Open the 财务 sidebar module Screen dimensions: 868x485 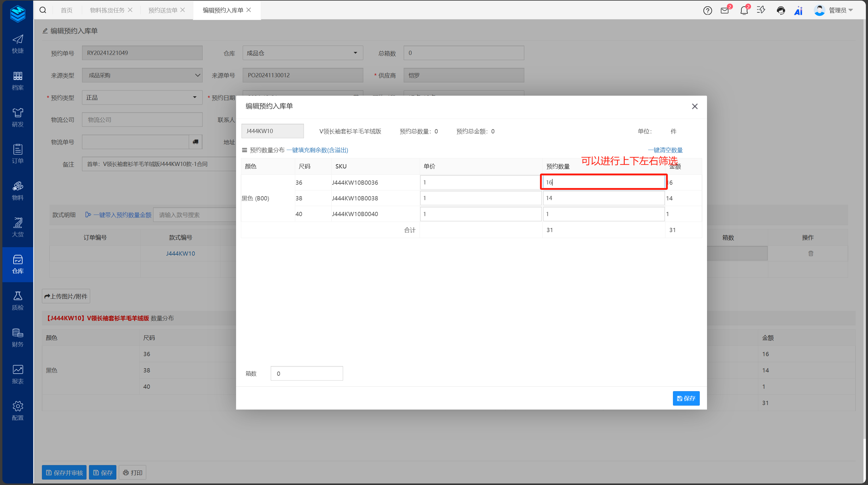tap(17, 337)
